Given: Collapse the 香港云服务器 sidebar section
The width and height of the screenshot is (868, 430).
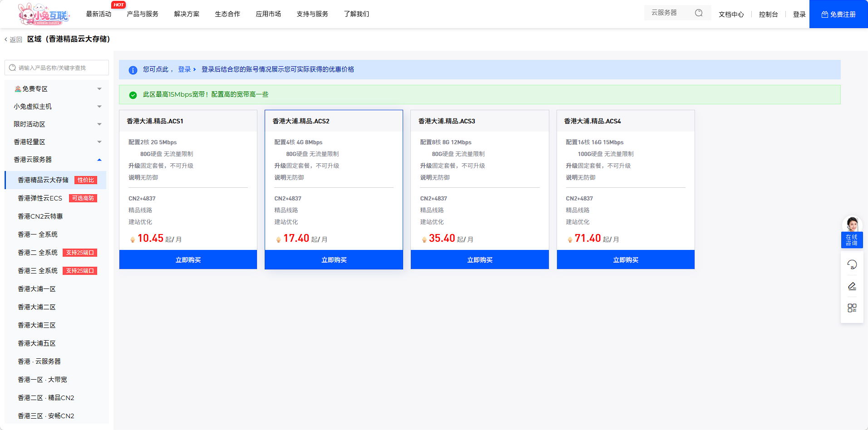Looking at the screenshot, I should point(99,160).
